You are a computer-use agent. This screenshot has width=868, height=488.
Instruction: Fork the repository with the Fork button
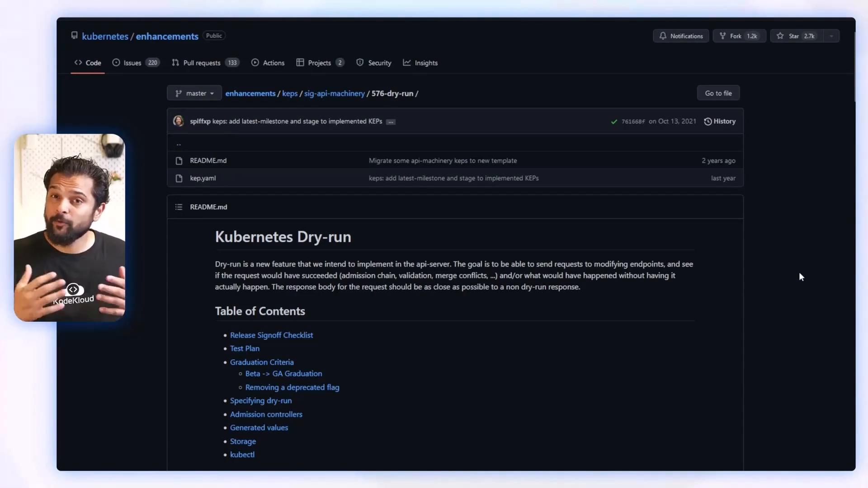[x=739, y=36]
